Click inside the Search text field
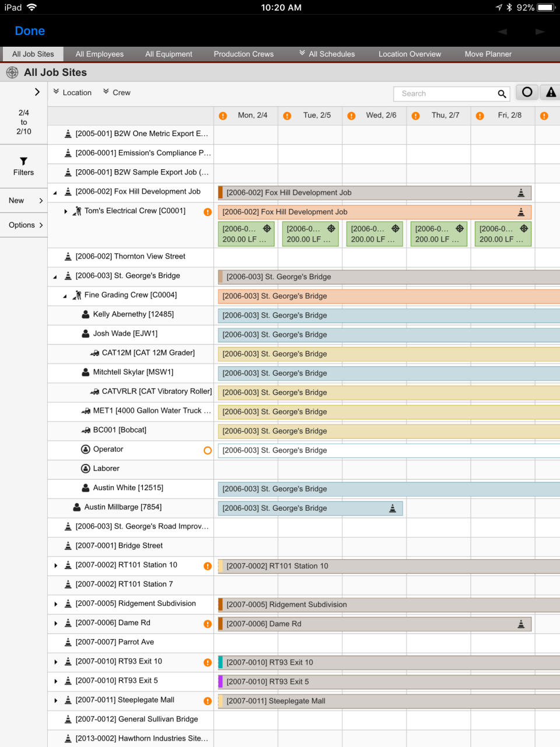The height and width of the screenshot is (747, 560). point(443,93)
